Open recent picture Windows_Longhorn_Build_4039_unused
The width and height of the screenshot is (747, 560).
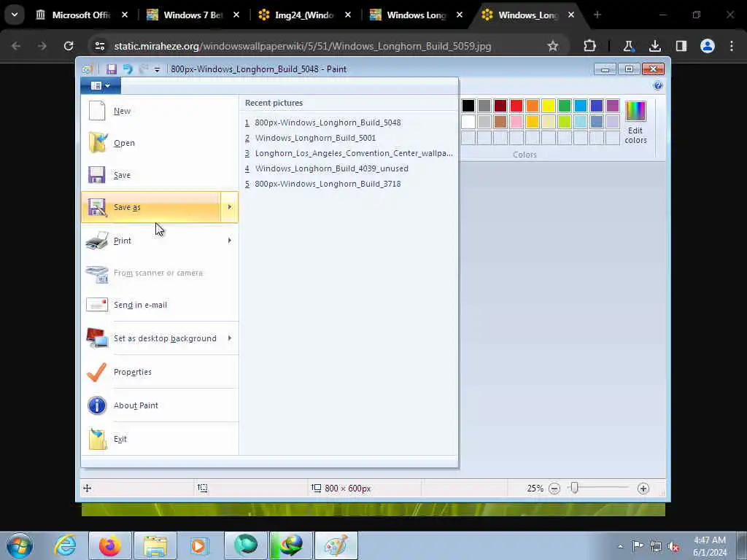(326, 168)
